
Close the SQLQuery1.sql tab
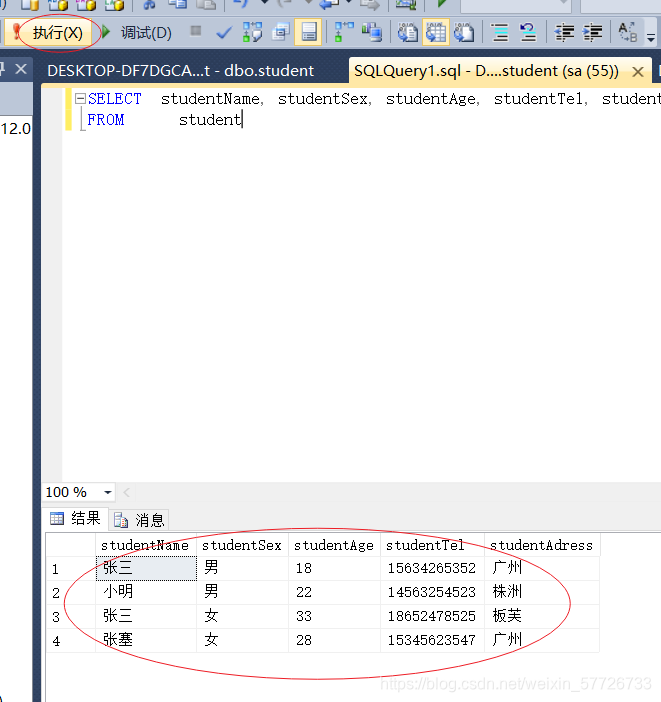(x=638, y=72)
